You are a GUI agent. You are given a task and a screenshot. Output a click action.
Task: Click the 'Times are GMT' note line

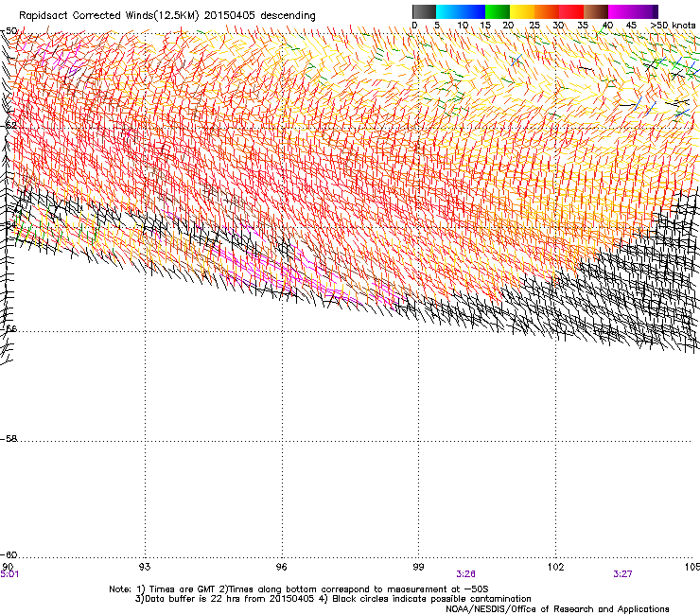(x=299, y=589)
